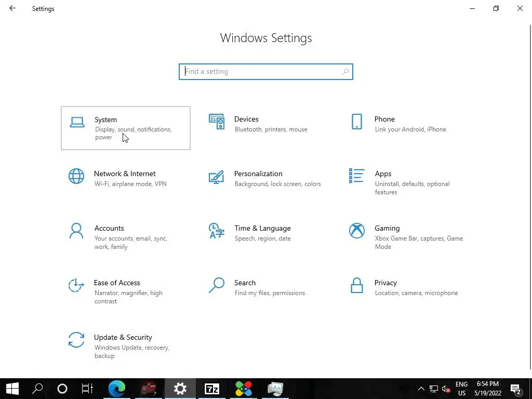532x399 pixels.
Task: Click the network tray icon
Action: (x=434, y=389)
